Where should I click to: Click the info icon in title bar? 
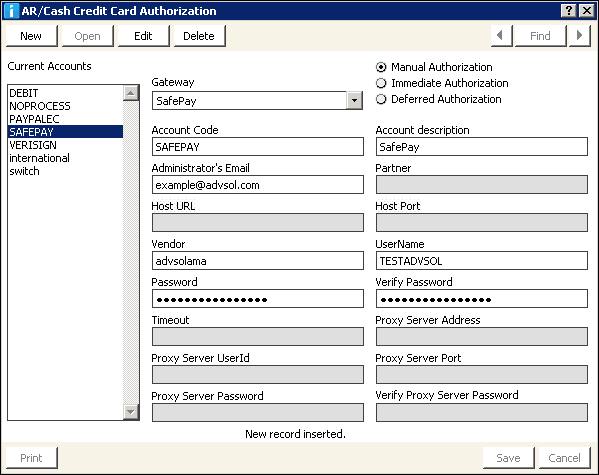(x=11, y=11)
